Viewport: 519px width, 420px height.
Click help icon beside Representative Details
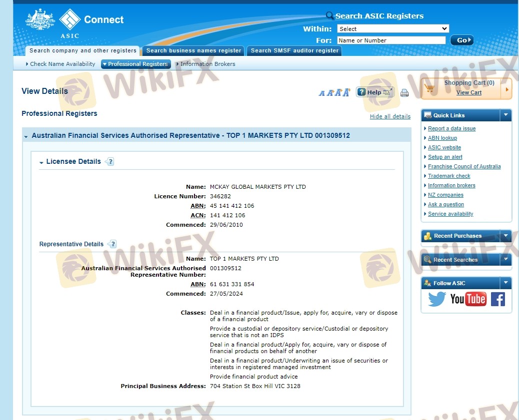112,244
